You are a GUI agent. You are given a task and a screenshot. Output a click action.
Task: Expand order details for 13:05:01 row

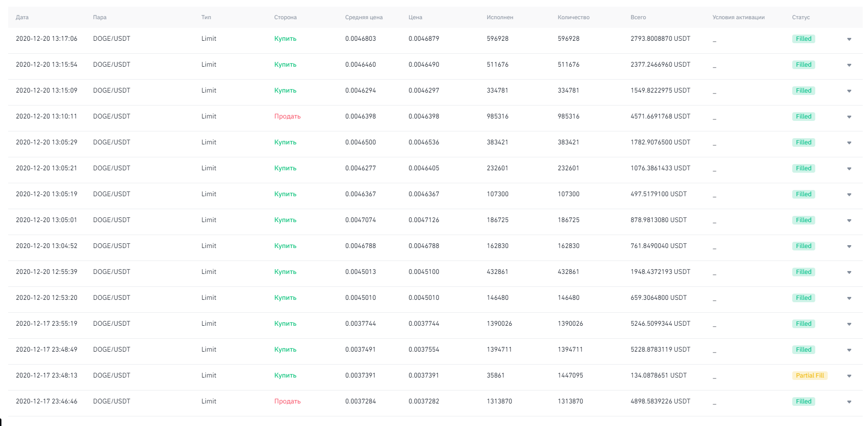click(x=849, y=221)
